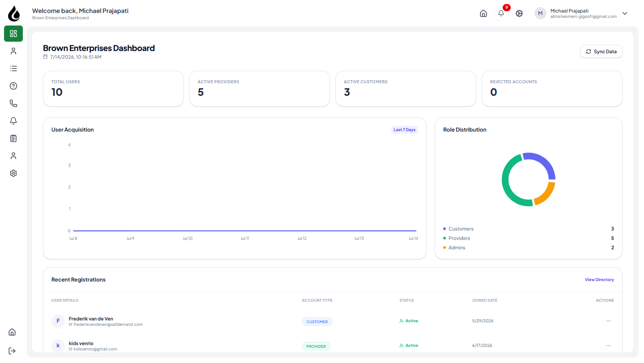Click the Active Providers card
This screenshot has width=644, height=363.
click(x=259, y=89)
